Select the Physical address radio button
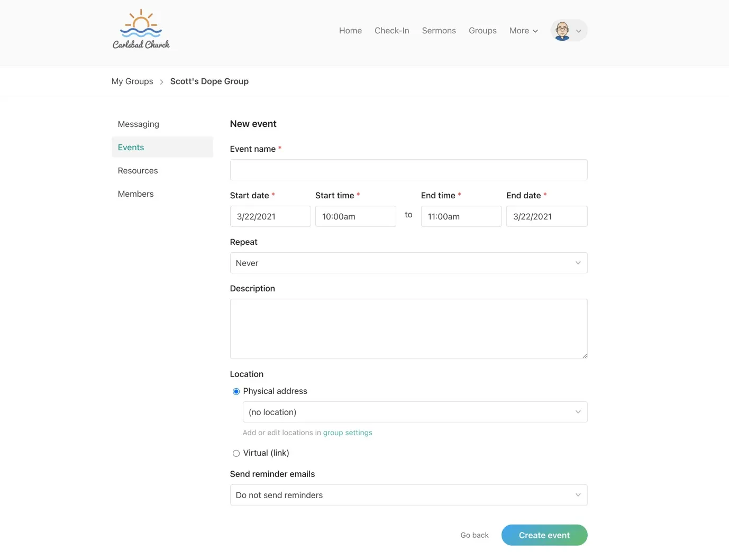The height and width of the screenshot is (560, 729). 236,391
